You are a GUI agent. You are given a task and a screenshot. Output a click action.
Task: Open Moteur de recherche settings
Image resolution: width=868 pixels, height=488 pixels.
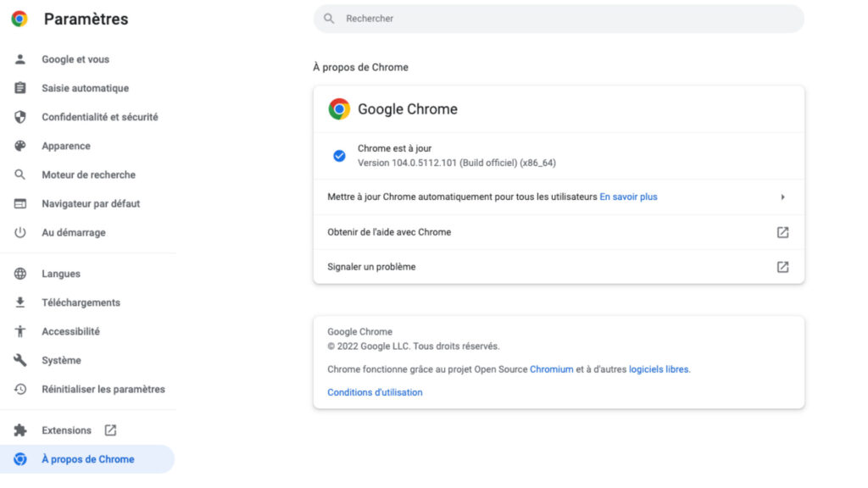(87, 175)
